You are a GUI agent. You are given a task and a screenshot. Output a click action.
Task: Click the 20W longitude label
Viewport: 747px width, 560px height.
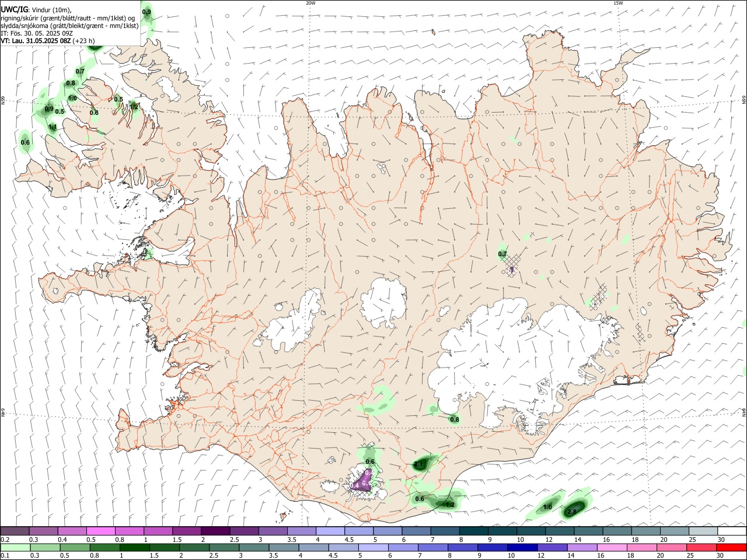tap(310, 3)
